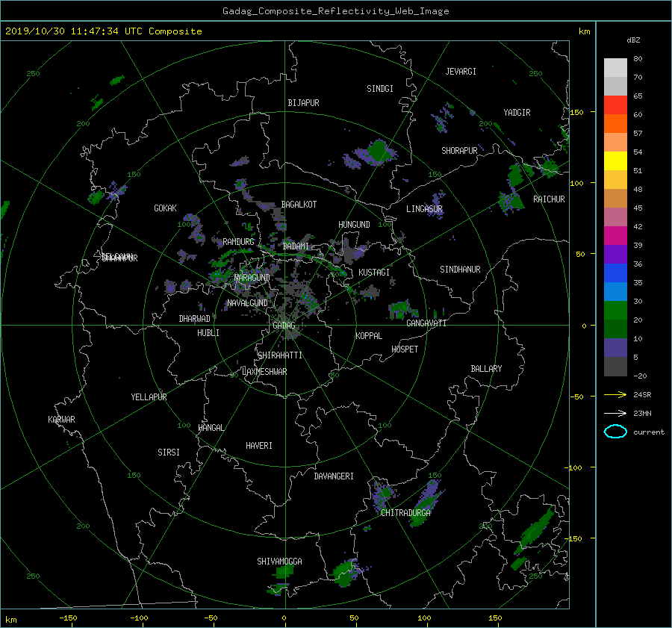Click the BALLARY city label
This screenshot has height=628, width=672.
point(486,369)
